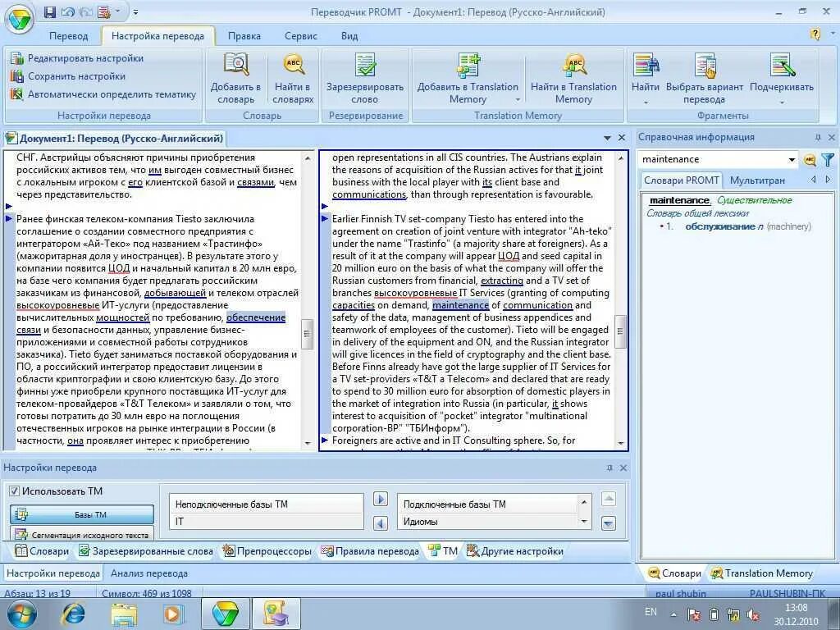Switch to Translation Memory reference tab
840x630 pixels.
click(762, 573)
